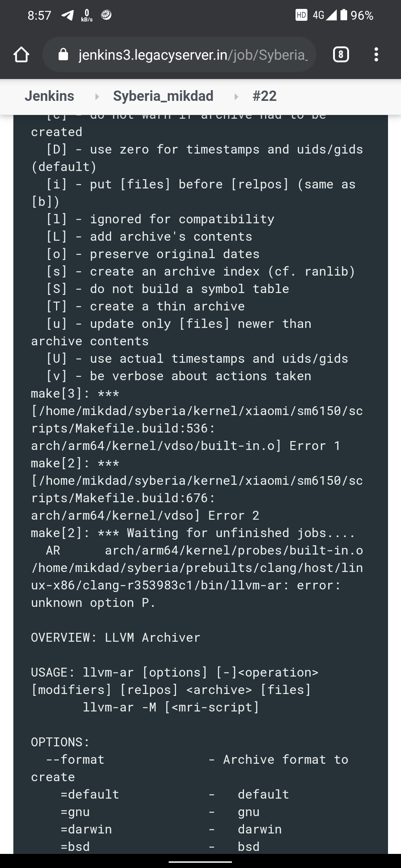Screen dimensions: 401x868
Task: Tap the location sharing arrow icon
Action: pyautogui.click(x=68, y=16)
